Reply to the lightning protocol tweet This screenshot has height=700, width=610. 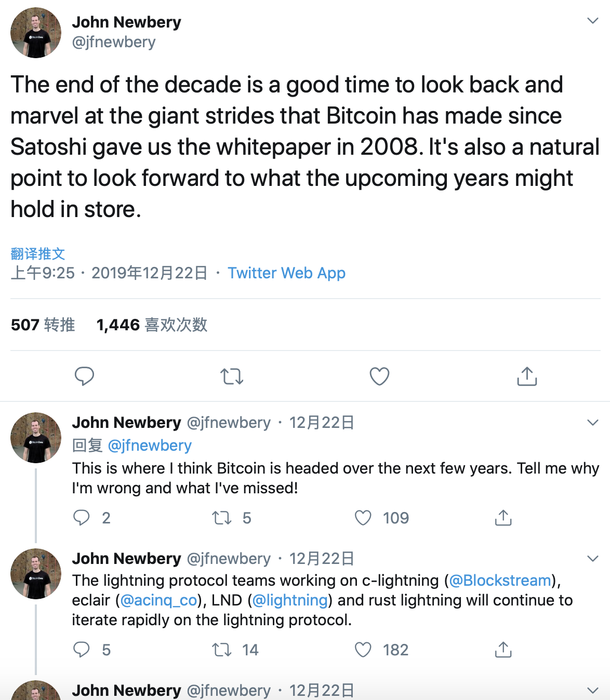click(82, 650)
